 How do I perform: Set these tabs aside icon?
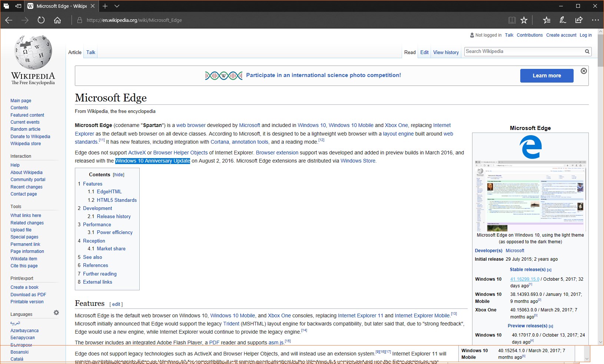point(18,6)
